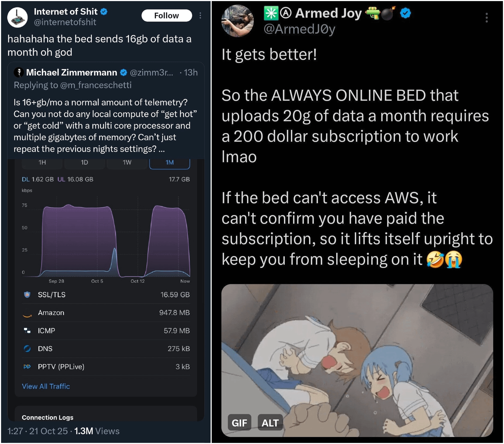The width and height of the screenshot is (504, 444).
Task: Select the 1D time range tab
Action: [84, 162]
